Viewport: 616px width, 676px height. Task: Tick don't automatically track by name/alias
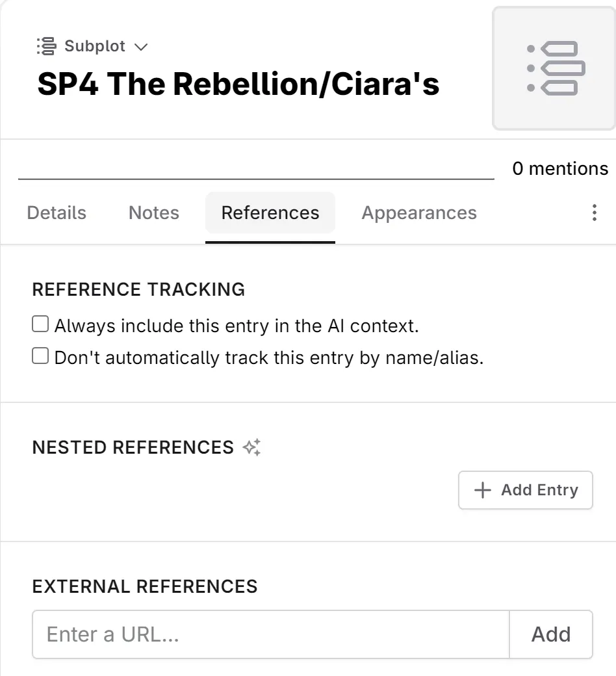click(x=40, y=356)
